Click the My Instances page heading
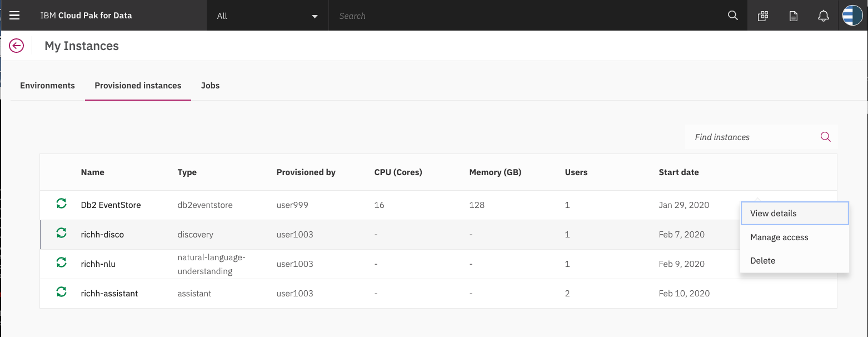The width and height of the screenshot is (868, 337). point(82,46)
